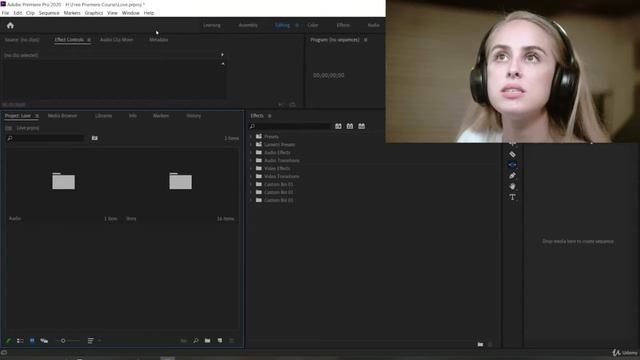The image size is (640, 360).
Task: Click Automate to Sequence in Project panel
Action: click(184, 340)
